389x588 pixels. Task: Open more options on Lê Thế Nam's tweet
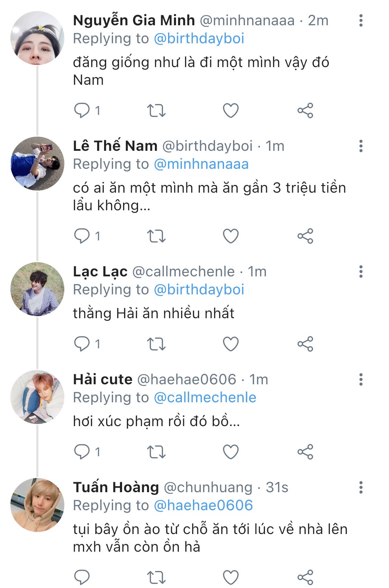361,146
